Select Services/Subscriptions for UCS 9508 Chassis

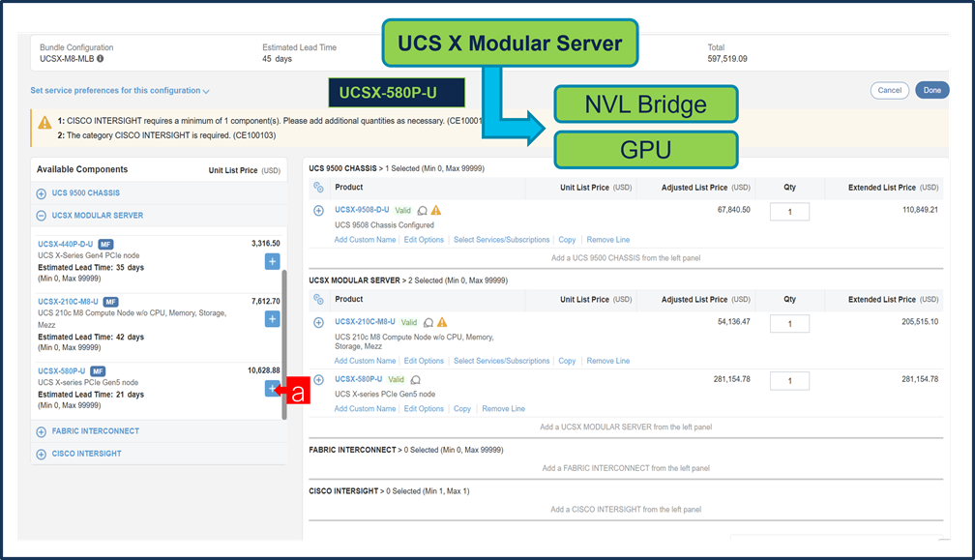click(x=502, y=240)
